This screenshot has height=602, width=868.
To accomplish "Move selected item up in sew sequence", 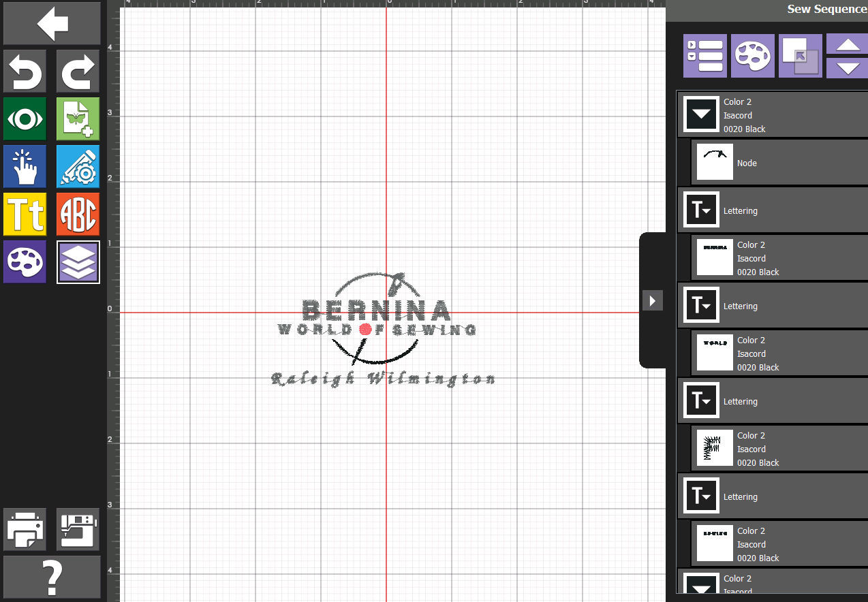I will (x=847, y=44).
